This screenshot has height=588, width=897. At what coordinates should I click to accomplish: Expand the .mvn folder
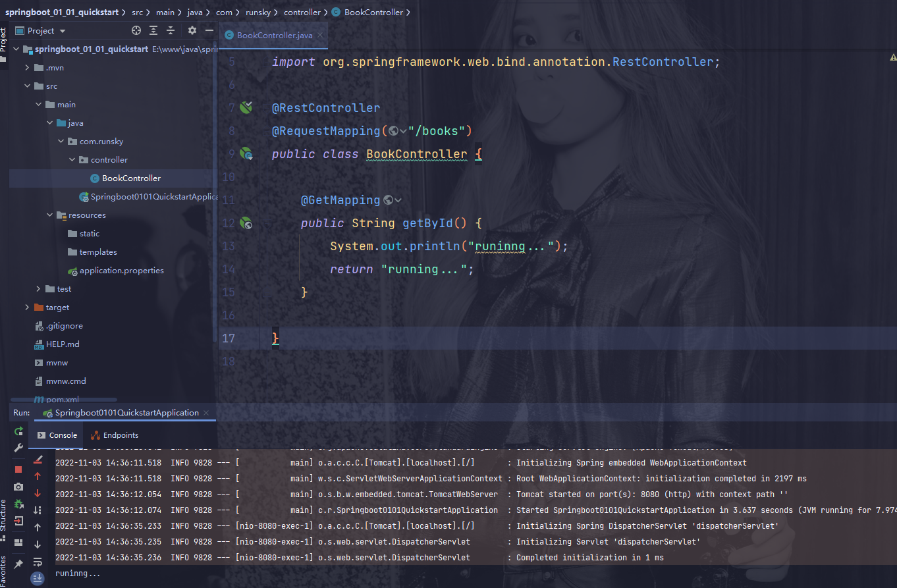(27, 68)
